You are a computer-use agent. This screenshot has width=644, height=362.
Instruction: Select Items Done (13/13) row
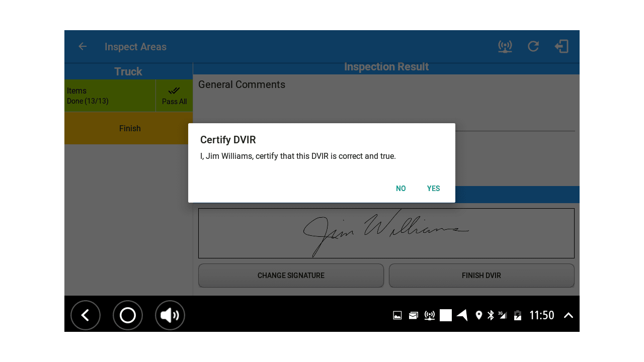pyautogui.click(x=110, y=96)
